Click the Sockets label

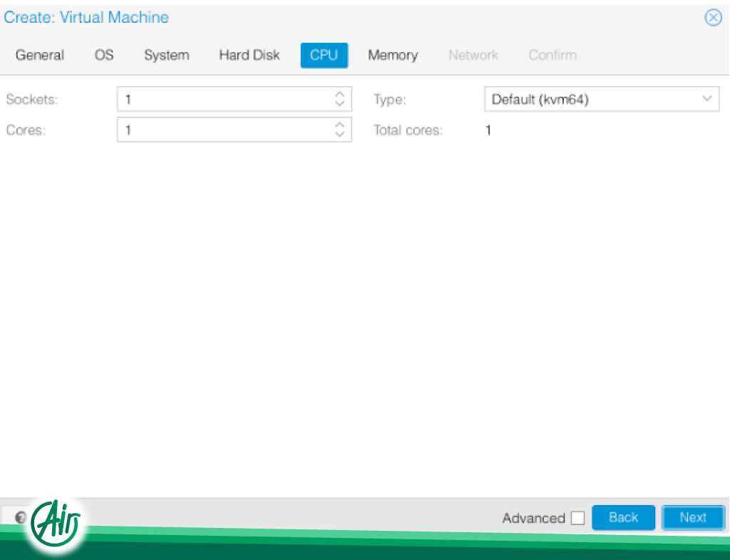(31, 100)
